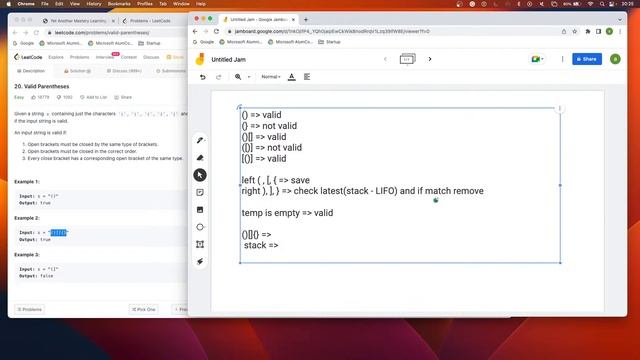Open LeetCode Discuss nav item
Viewport: 640px width, 360px height.
[x=151, y=57]
